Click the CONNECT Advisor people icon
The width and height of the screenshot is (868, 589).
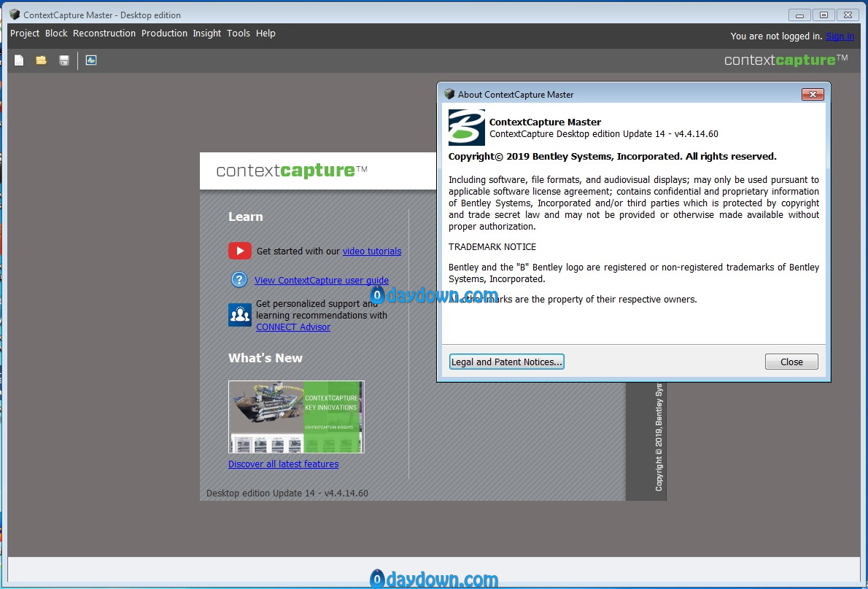tap(240, 315)
